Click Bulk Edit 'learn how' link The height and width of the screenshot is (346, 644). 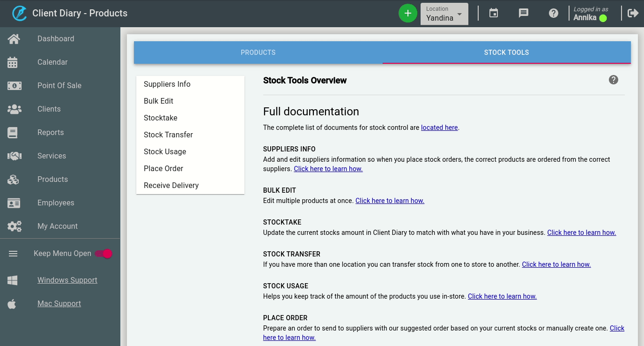coord(390,201)
